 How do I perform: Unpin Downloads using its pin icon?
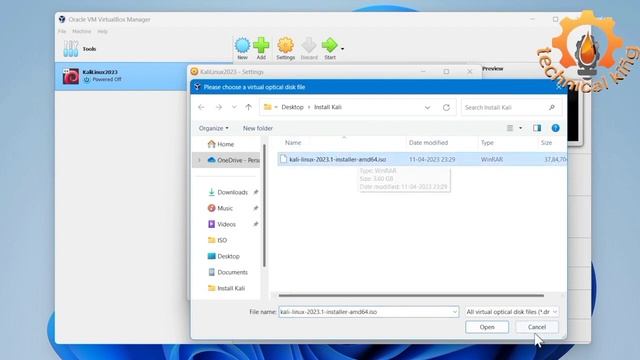[x=256, y=192]
